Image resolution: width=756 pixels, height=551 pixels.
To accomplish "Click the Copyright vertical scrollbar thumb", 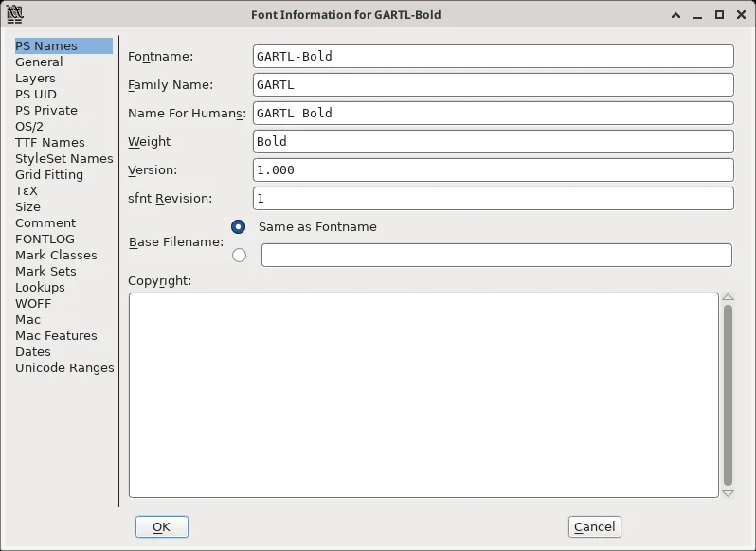I will pyautogui.click(x=728, y=396).
